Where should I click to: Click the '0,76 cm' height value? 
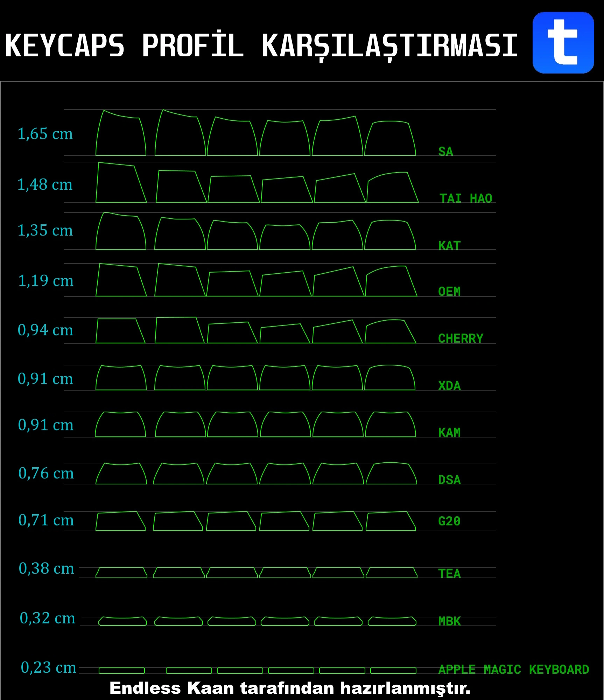[x=46, y=474]
